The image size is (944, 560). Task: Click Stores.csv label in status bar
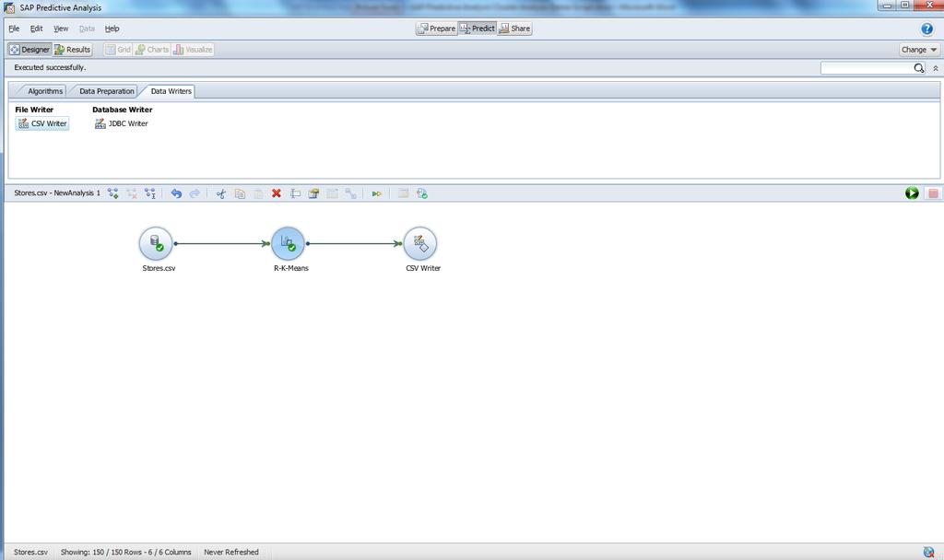tap(30, 552)
